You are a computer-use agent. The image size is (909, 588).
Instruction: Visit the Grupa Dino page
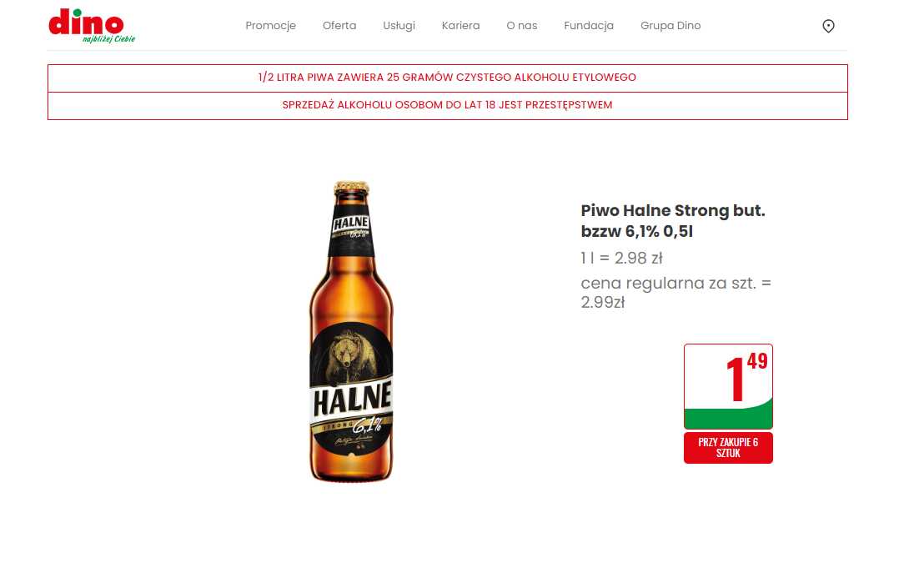coord(670,26)
